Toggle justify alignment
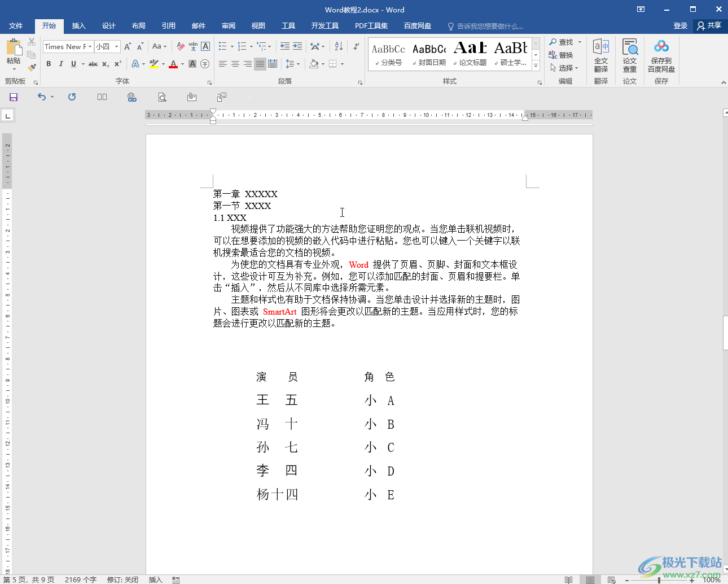The width and height of the screenshot is (728, 584). pos(260,64)
